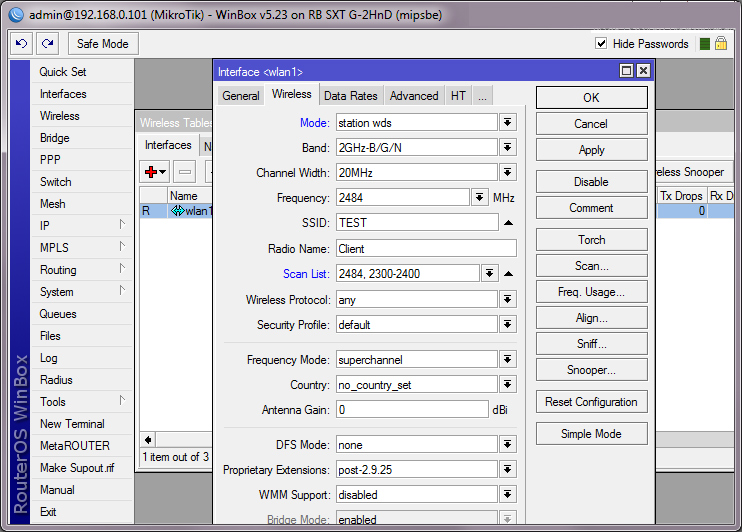
Task: Open the Wireless Protocol dropdown
Action: (x=507, y=300)
